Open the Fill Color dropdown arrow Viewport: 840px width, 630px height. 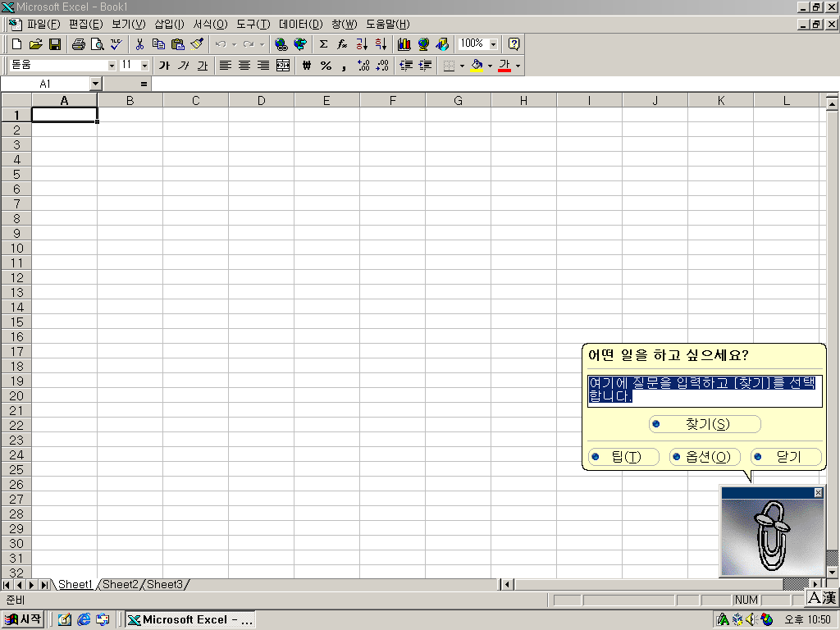pyautogui.click(x=490, y=66)
